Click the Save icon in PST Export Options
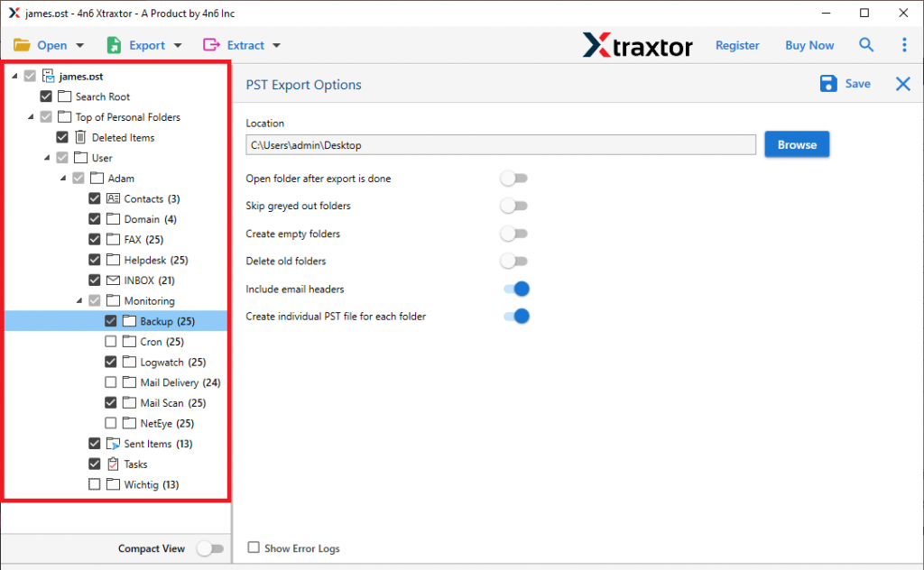The height and width of the screenshot is (570, 924). point(828,83)
